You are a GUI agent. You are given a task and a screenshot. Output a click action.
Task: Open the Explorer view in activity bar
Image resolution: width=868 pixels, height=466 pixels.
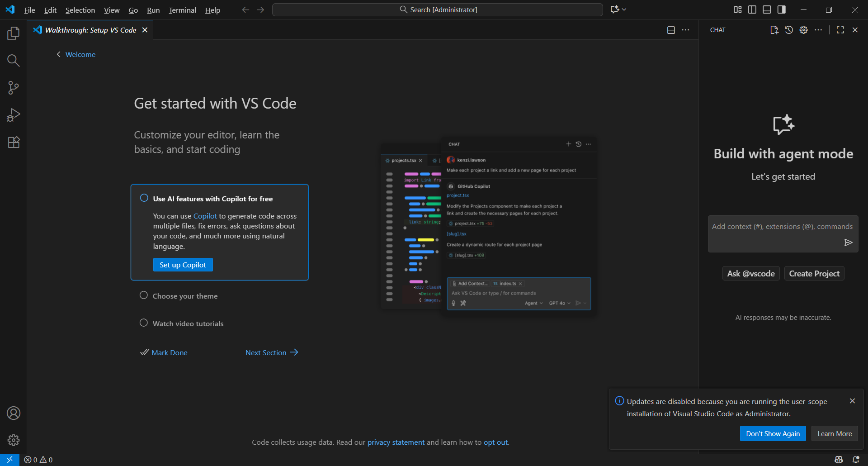[x=14, y=33]
